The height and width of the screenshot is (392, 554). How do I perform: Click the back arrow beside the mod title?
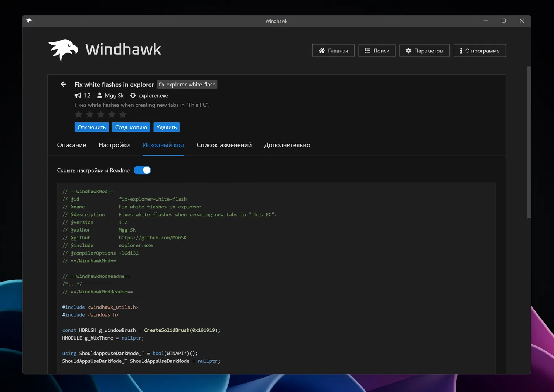pos(64,85)
